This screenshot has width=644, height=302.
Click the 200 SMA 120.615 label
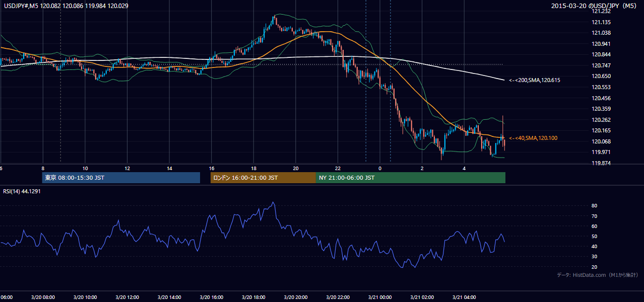535,80
